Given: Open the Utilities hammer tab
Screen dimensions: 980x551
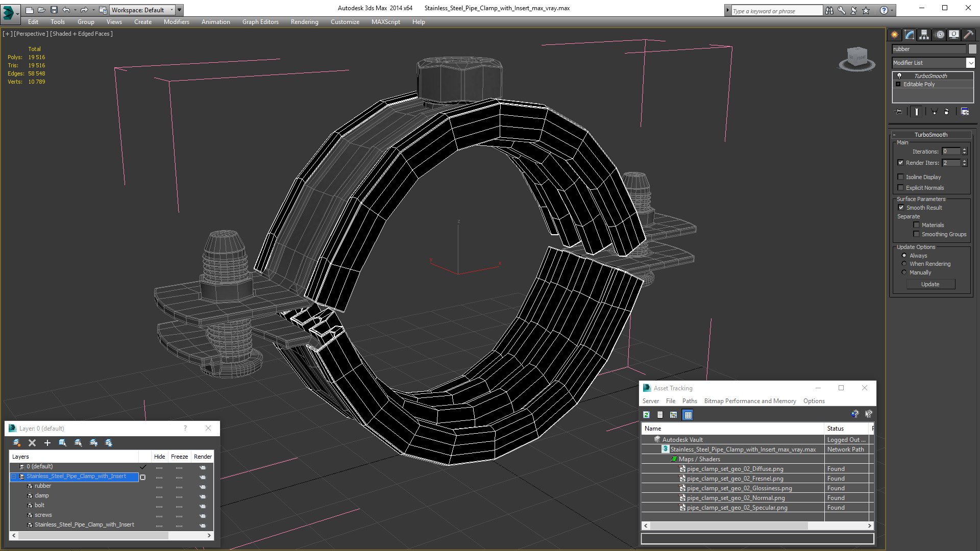Looking at the screenshot, I should [968, 35].
